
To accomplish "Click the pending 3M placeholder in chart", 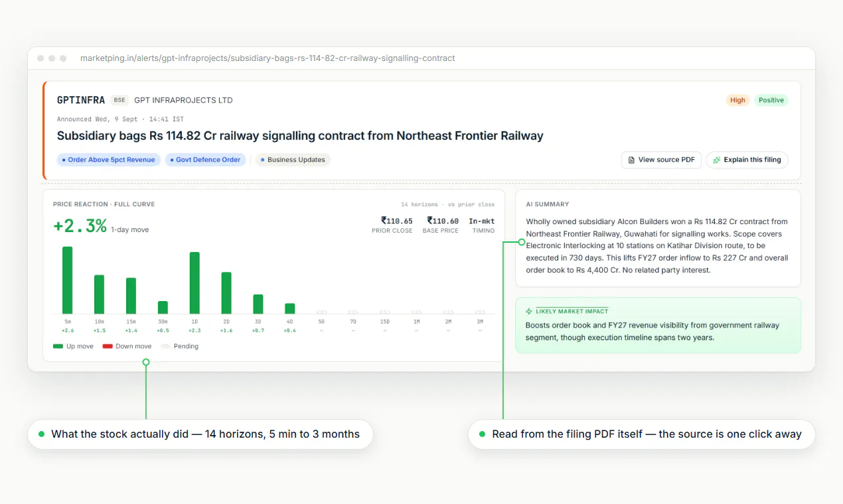I will (x=480, y=312).
